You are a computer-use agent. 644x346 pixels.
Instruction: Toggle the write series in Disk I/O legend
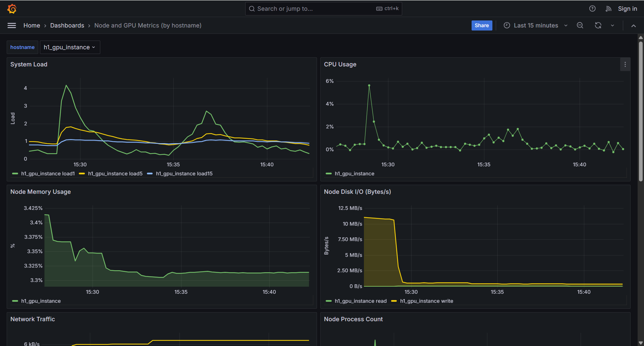[426, 301]
